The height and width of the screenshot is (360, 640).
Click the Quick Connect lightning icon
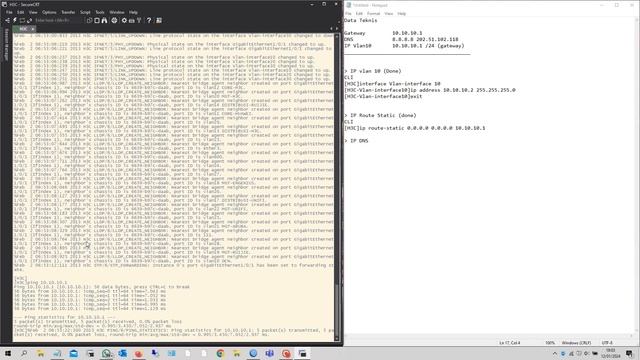point(15,20)
